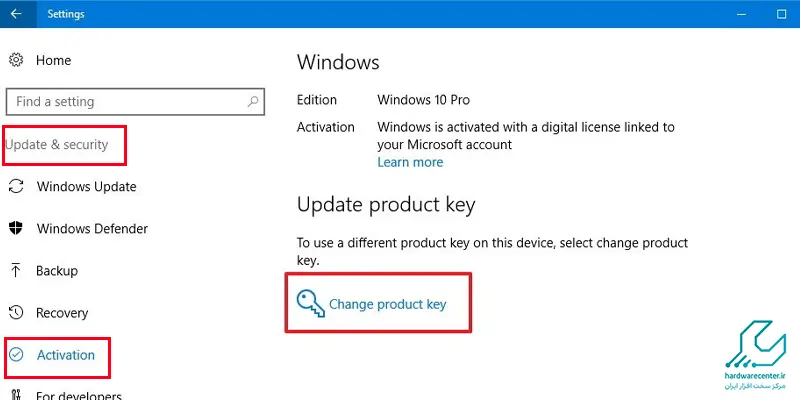Maximize the Settings window
Screen dimensions: 800x400
[x=781, y=14]
